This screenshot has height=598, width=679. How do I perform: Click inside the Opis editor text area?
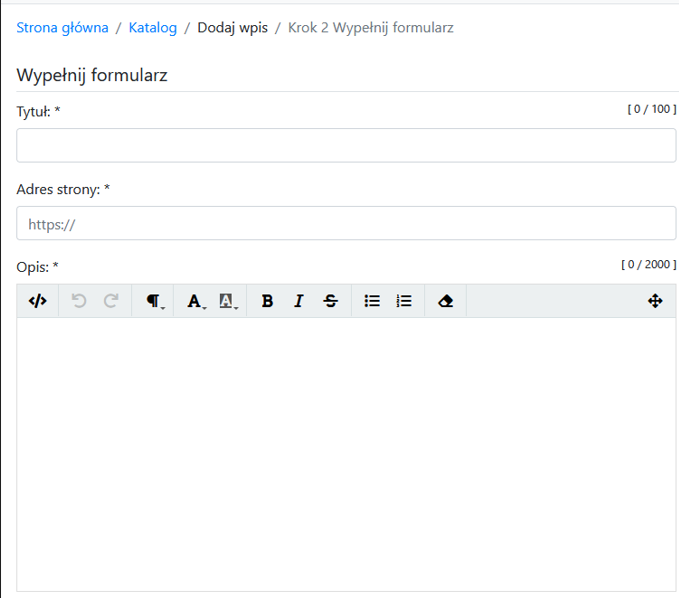point(346,450)
